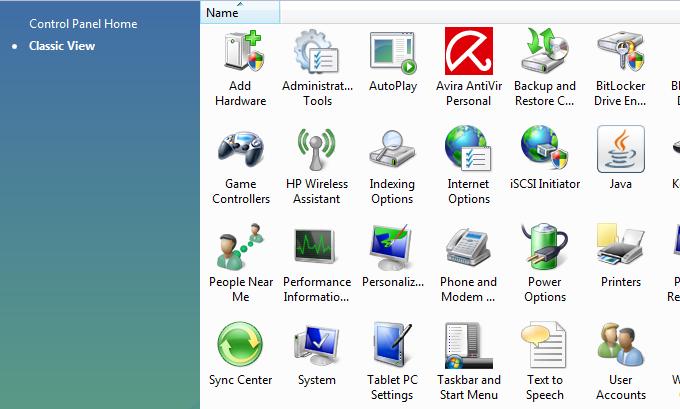This screenshot has width=680, height=409.
Task: Open the iSCSI Initiator icon
Action: coord(545,147)
